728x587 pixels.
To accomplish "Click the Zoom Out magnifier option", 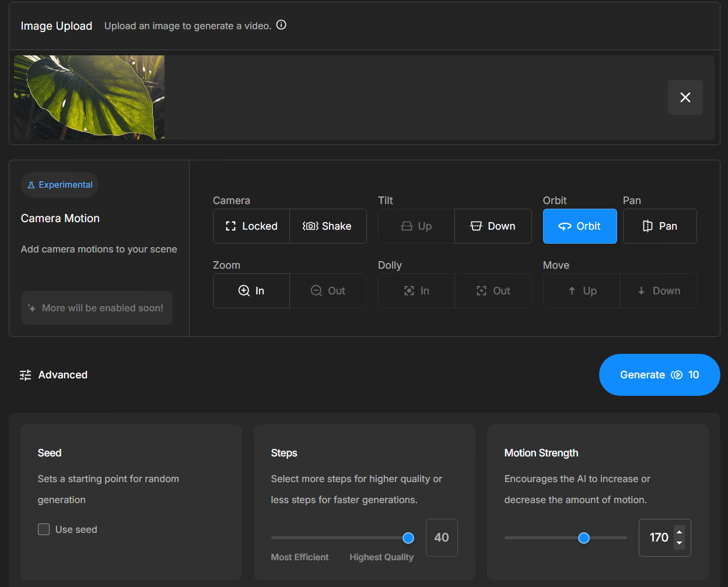I will coord(328,291).
